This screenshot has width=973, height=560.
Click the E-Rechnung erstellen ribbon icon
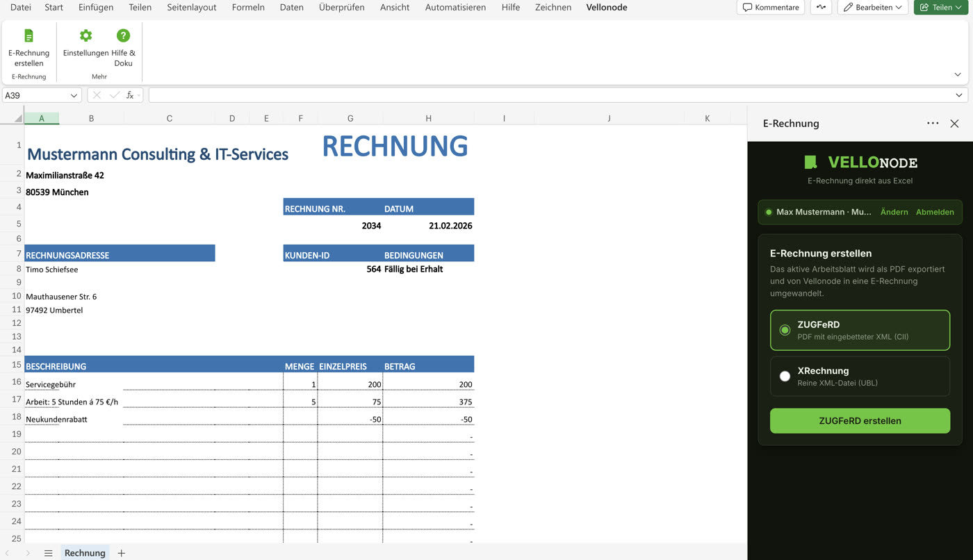[x=28, y=35]
